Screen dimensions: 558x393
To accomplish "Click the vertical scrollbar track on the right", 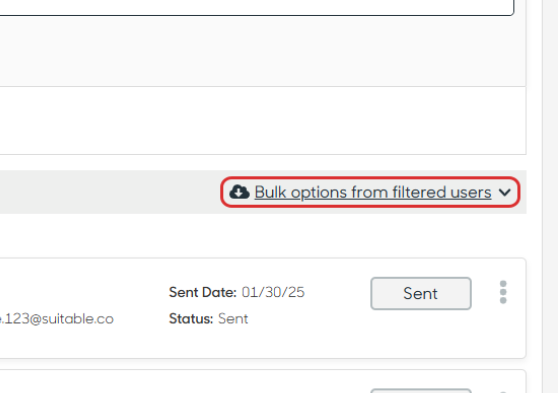I will point(550,196).
